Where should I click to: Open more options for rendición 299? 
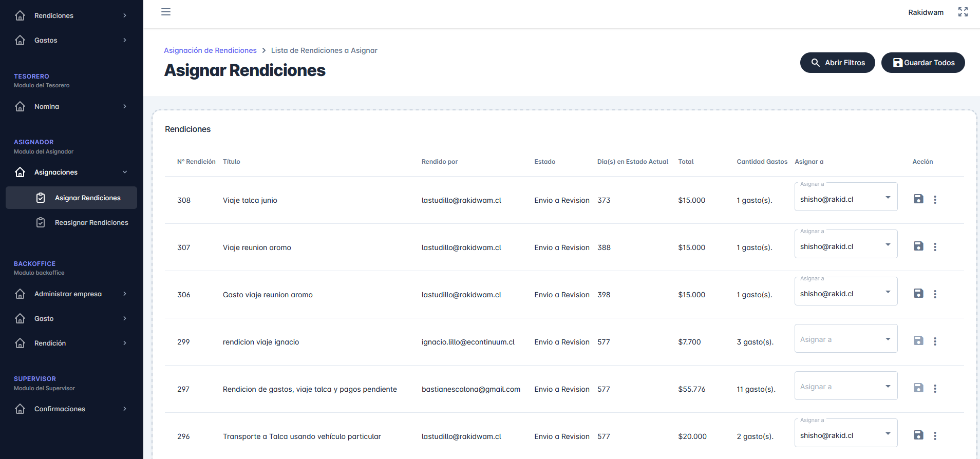tap(935, 341)
